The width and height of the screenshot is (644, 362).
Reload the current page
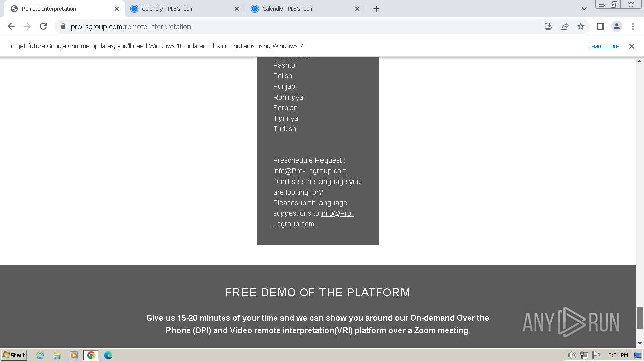click(43, 26)
